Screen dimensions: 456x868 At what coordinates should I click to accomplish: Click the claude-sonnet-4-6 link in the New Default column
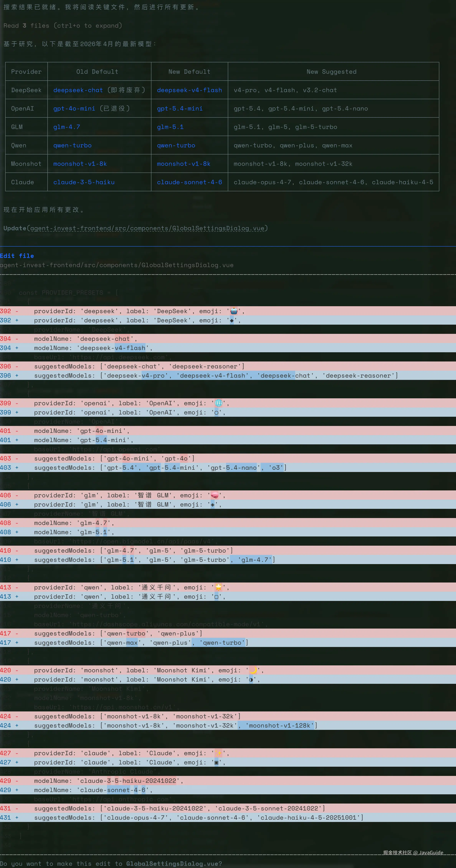[x=189, y=182]
